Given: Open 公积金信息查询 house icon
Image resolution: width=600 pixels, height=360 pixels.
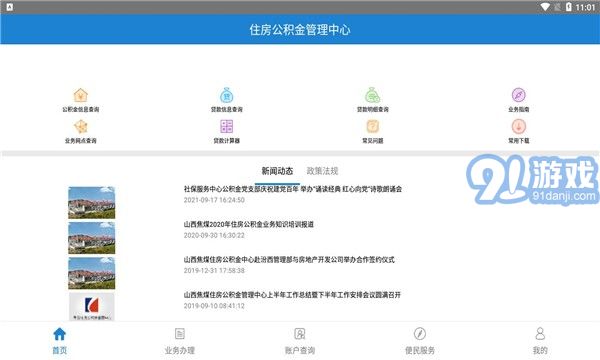Looking at the screenshot, I should pos(81,95).
